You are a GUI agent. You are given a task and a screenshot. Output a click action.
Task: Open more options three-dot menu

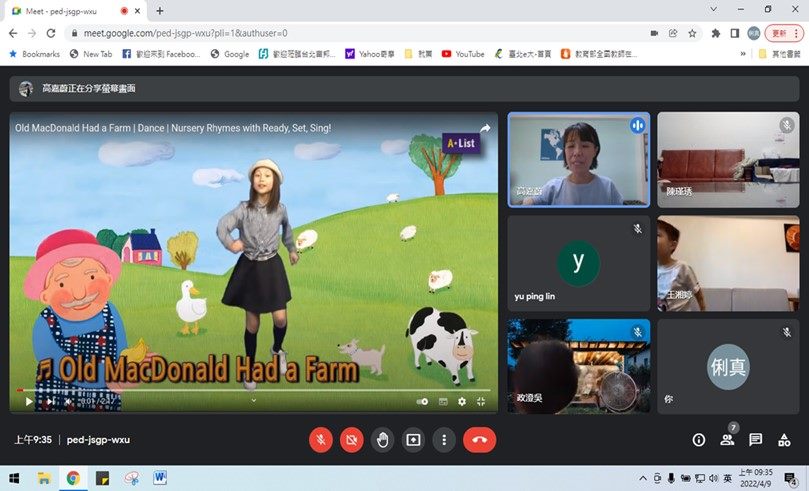(x=444, y=439)
